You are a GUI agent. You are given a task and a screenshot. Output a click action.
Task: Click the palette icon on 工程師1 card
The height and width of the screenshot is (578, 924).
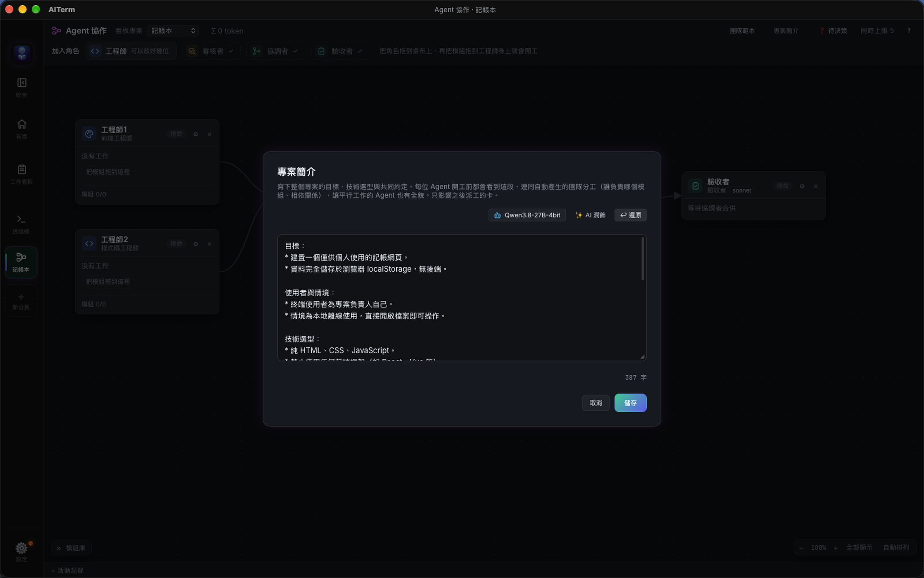pos(89,134)
